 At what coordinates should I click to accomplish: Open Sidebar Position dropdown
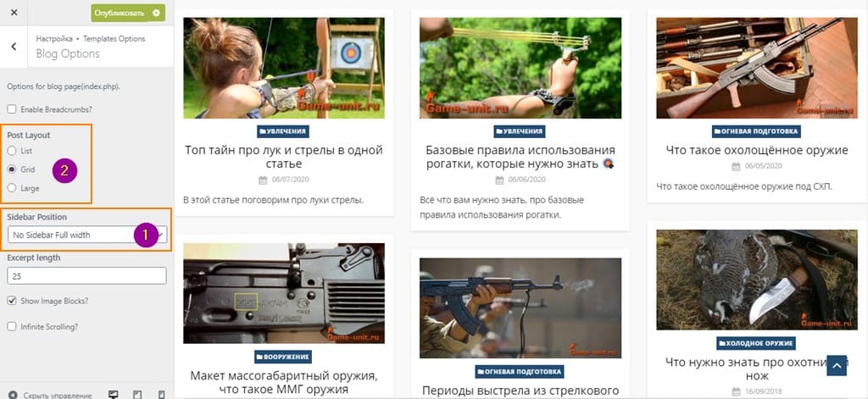point(87,235)
